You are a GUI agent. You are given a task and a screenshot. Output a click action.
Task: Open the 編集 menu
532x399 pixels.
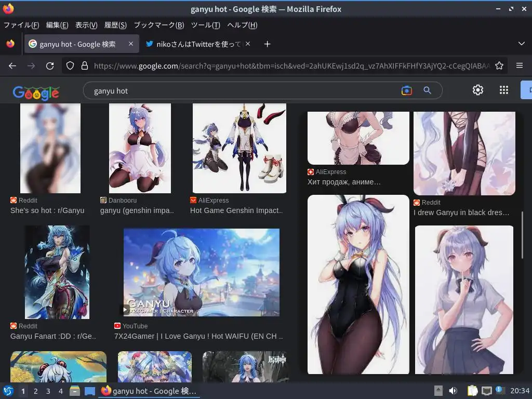pos(57,25)
